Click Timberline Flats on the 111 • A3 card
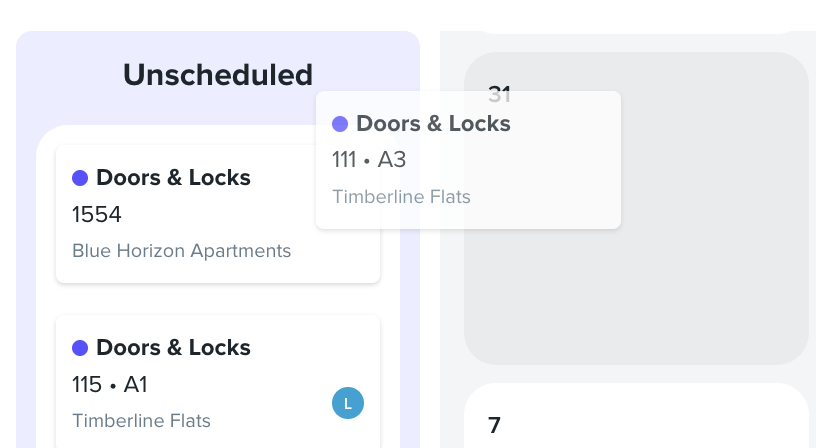Viewport: 816px width, 448px height. click(x=401, y=197)
